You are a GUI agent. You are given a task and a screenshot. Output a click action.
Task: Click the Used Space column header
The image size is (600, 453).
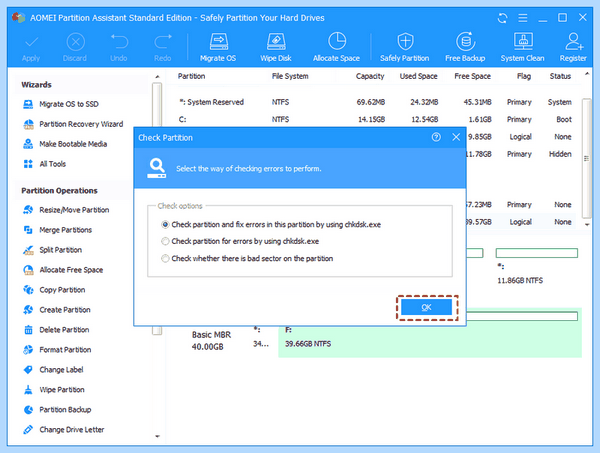[x=419, y=76]
